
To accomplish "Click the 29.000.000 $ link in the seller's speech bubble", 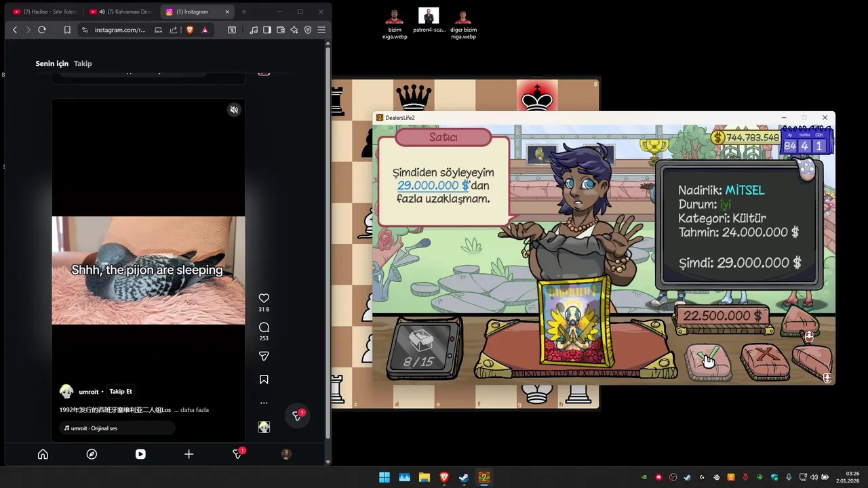I will pos(433,186).
